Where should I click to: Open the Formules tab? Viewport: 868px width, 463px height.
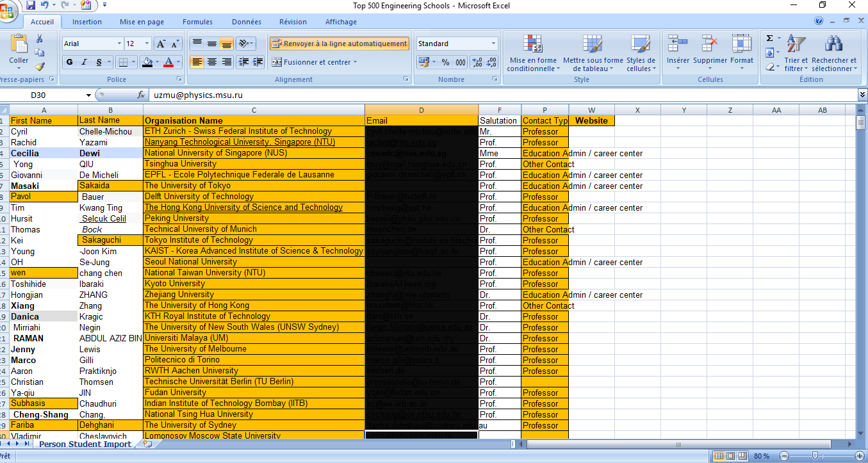pos(197,22)
